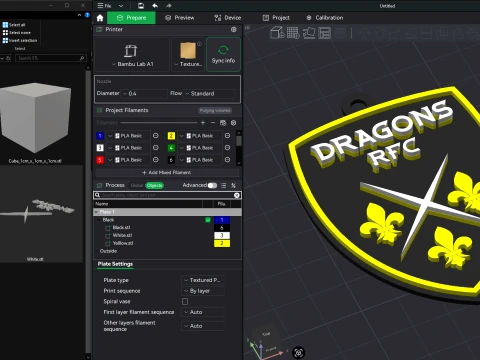Open filament 2 PLA Basic dropdown
Viewport: 480px width, 360px height.
200,136
